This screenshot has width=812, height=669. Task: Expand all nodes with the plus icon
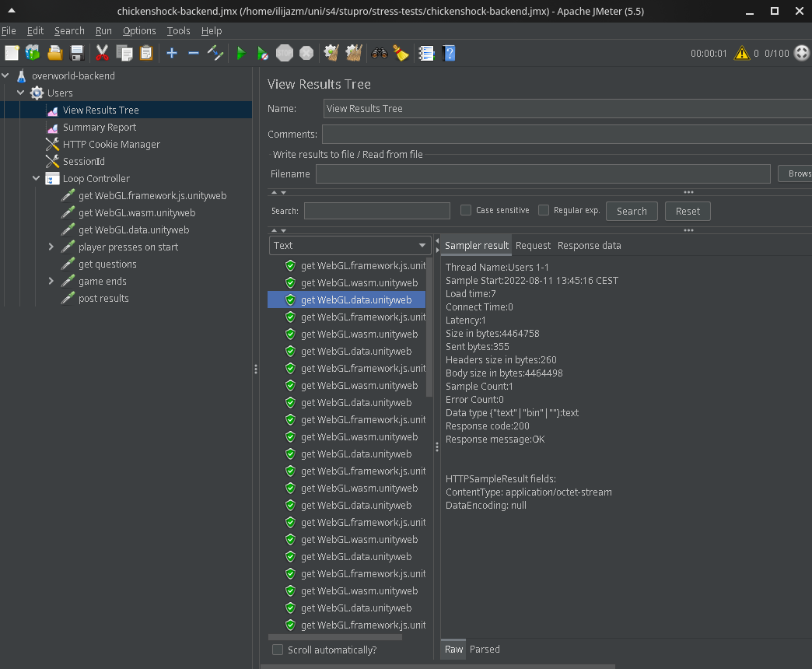pos(172,53)
